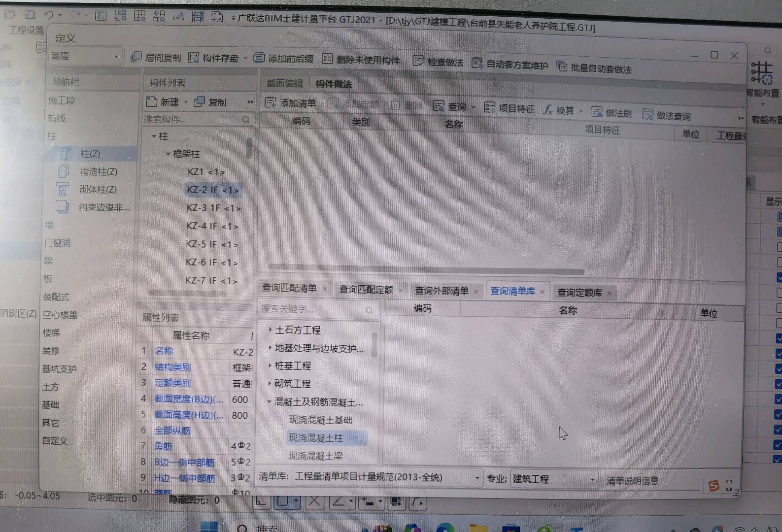The width and height of the screenshot is (782, 532).
Task: Click the 结构类别 property link
Action: coord(172,367)
